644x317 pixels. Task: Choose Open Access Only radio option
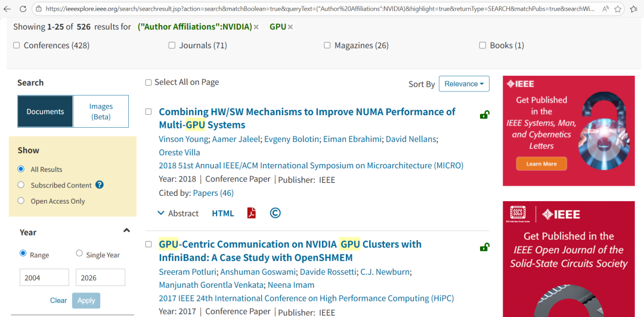coord(21,201)
